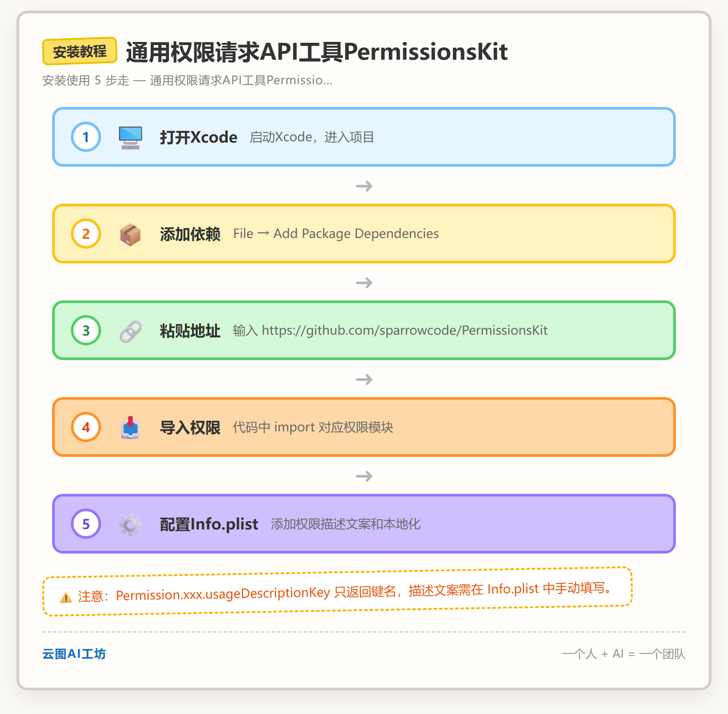Click 'File → Add Package Dependencies' text
Image resolution: width=728 pixels, height=714 pixels.
tap(336, 234)
